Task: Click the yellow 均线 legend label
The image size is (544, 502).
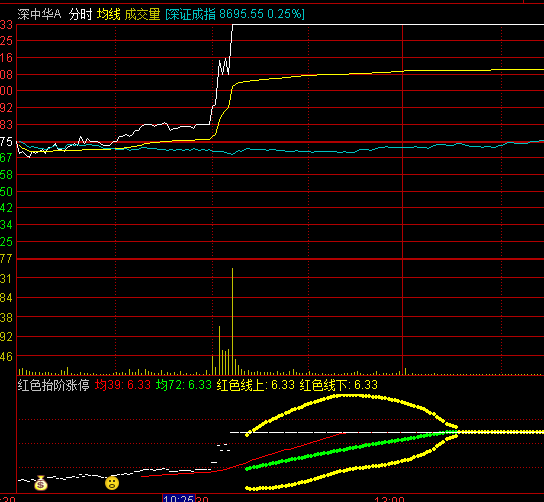Action: pos(109,15)
